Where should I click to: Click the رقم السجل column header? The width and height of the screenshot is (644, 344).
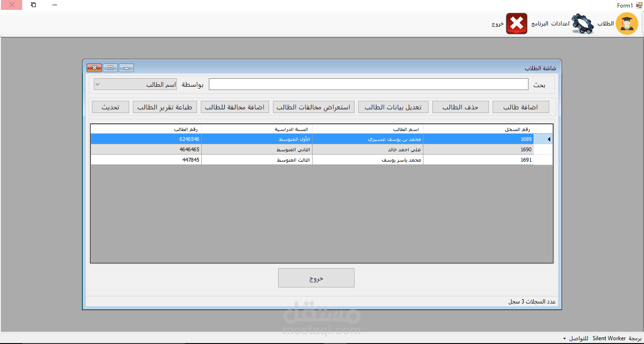coord(479,129)
